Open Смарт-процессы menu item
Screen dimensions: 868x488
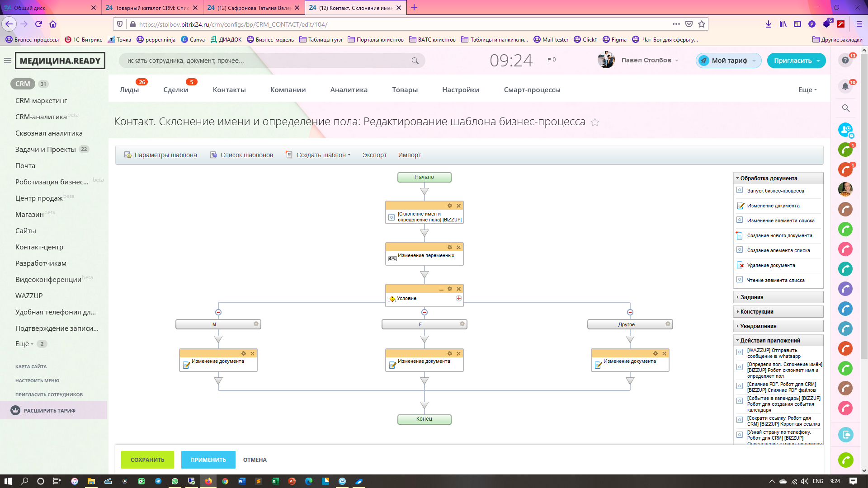(532, 90)
